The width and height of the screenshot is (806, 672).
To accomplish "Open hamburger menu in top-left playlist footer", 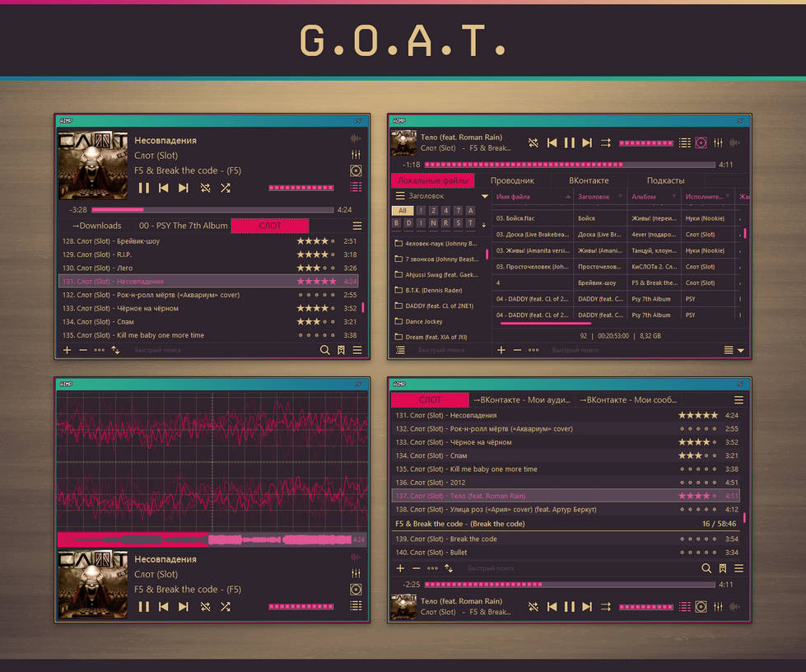I will [x=357, y=350].
